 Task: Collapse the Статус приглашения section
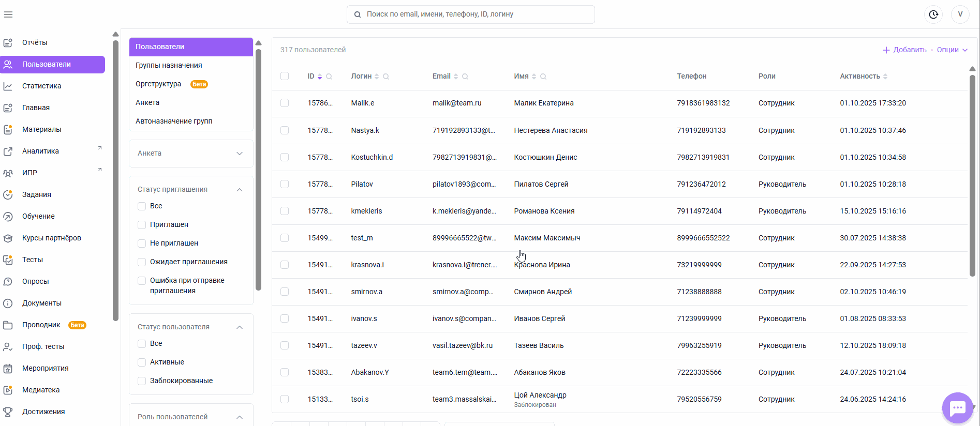(239, 190)
